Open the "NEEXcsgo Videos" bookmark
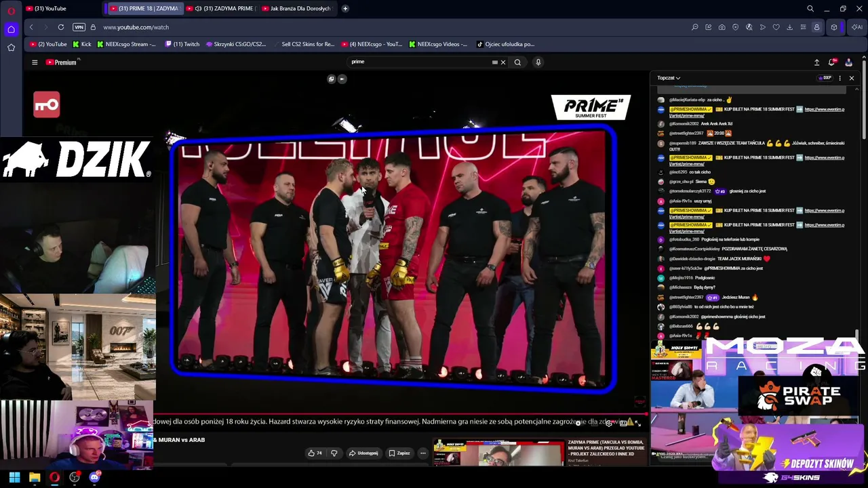This screenshot has height=488, width=868. (438, 44)
